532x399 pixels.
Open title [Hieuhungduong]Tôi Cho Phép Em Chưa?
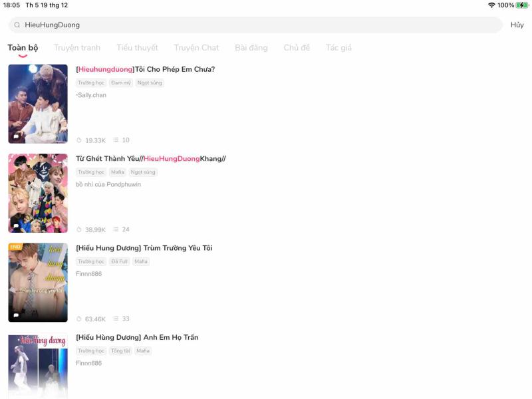click(x=145, y=69)
